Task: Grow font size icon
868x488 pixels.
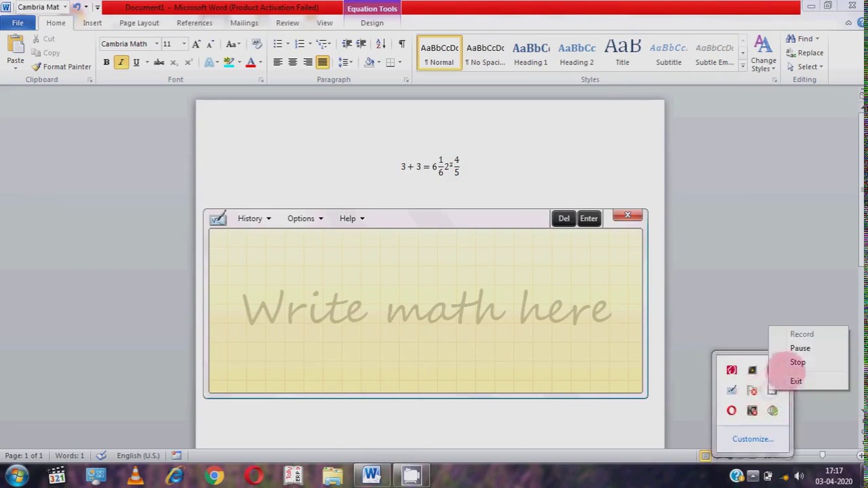Action: click(x=196, y=44)
